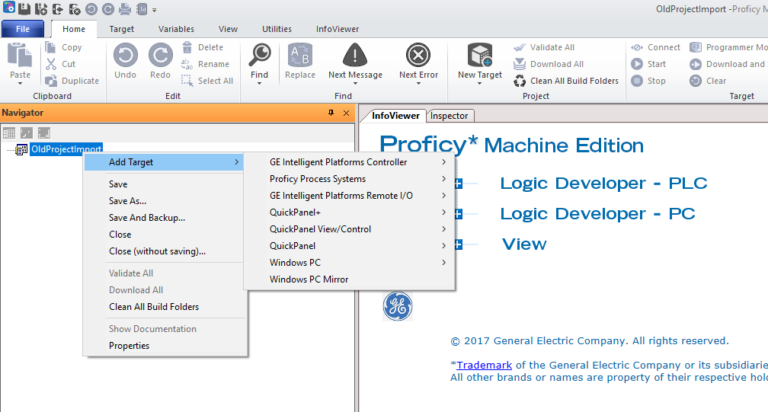768x412 pixels.
Task: Pin the Navigator panel
Action: (331, 113)
